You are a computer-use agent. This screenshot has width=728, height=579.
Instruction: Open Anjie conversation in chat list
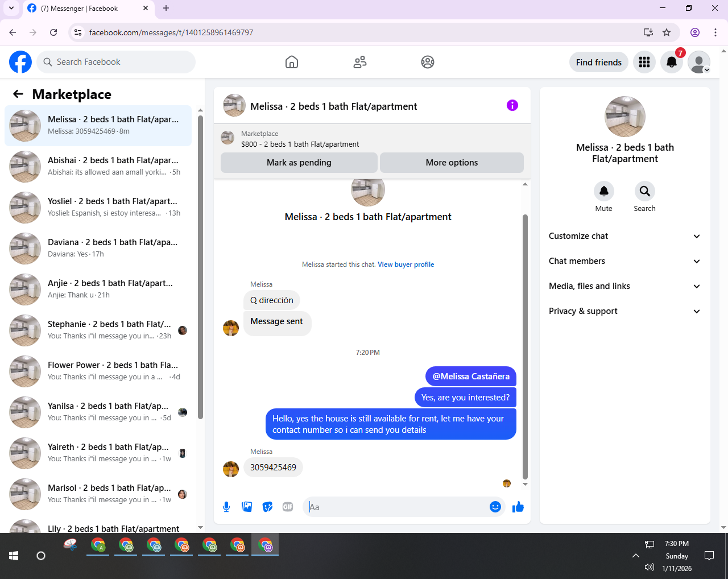coord(98,289)
